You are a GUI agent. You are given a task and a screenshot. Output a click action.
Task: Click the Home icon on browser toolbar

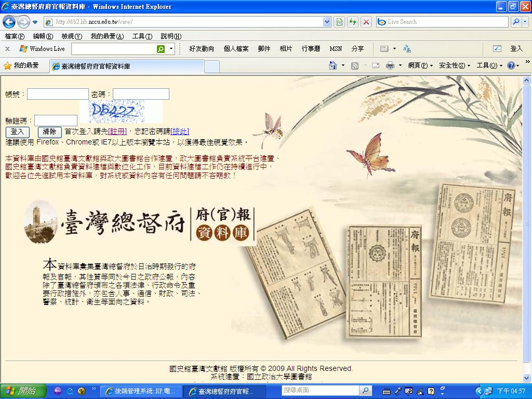click(x=332, y=65)
